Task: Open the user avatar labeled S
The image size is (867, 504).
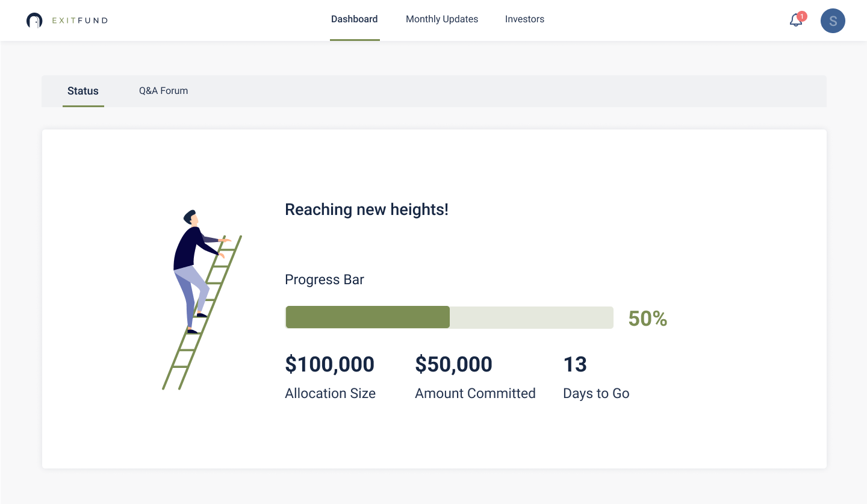Action: point(833,21)
